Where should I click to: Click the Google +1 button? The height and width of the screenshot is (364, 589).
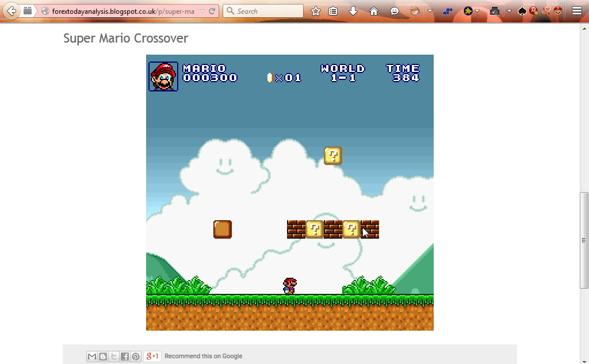pyautogui.click(x=152, y=356)
